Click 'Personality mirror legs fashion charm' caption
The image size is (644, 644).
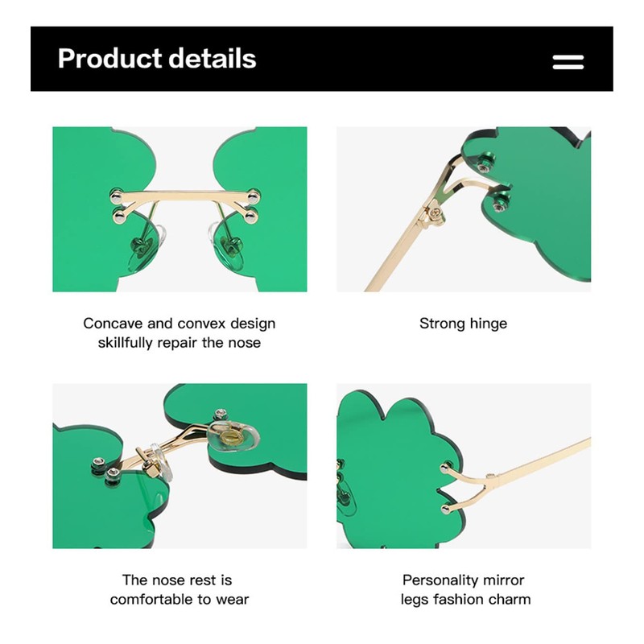[465, 589]
